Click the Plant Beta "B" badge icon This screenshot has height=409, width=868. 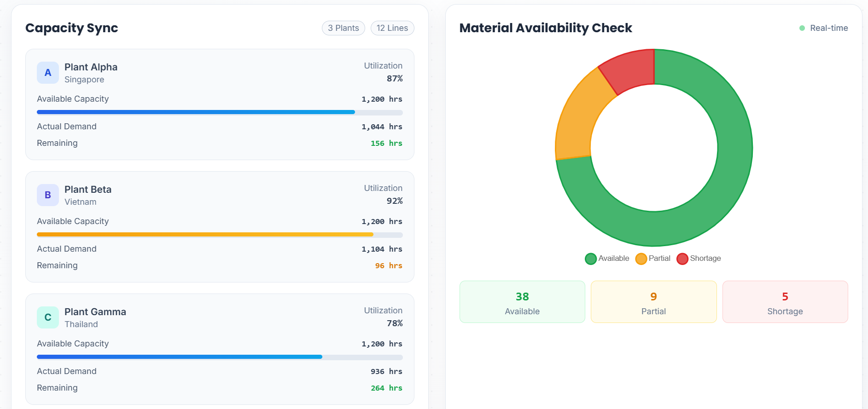(x=48, y=195)
